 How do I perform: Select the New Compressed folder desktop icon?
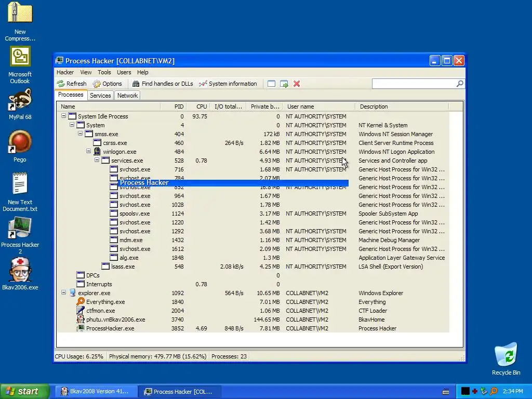pos(20,21)
